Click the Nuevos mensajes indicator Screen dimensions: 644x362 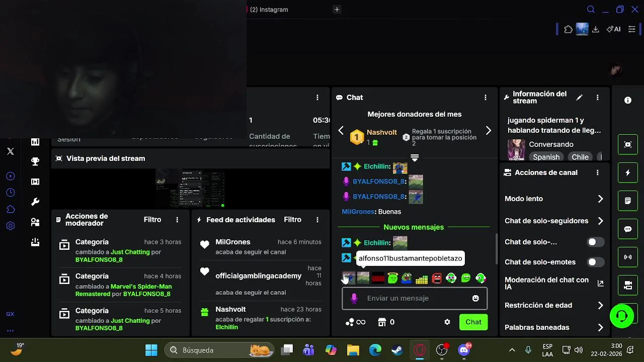point(414,227)
